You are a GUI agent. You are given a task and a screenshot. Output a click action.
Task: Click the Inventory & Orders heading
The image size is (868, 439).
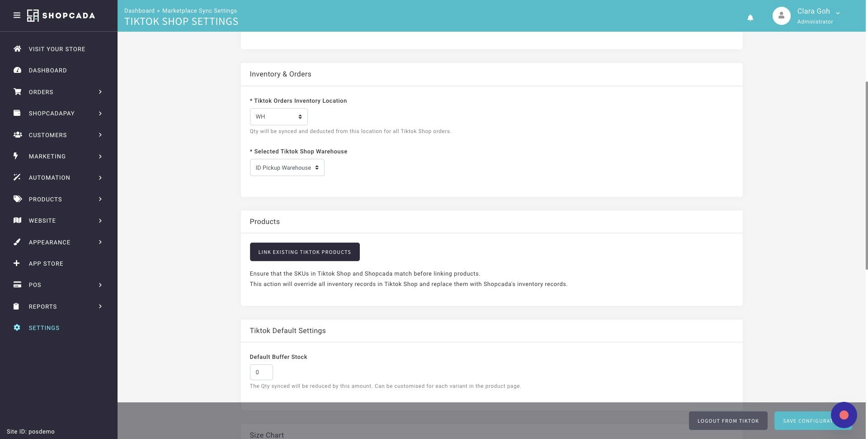coord(280,74)
